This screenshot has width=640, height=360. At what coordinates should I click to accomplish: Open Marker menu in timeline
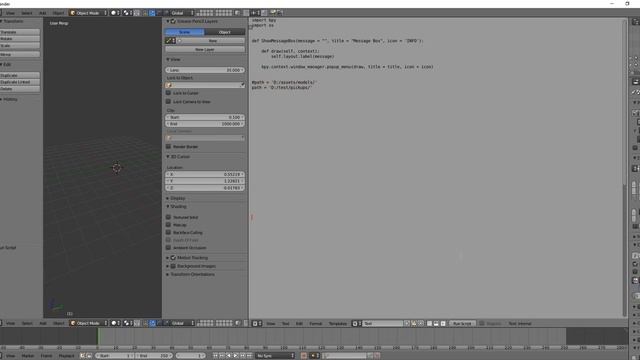(x=28, y=356)
